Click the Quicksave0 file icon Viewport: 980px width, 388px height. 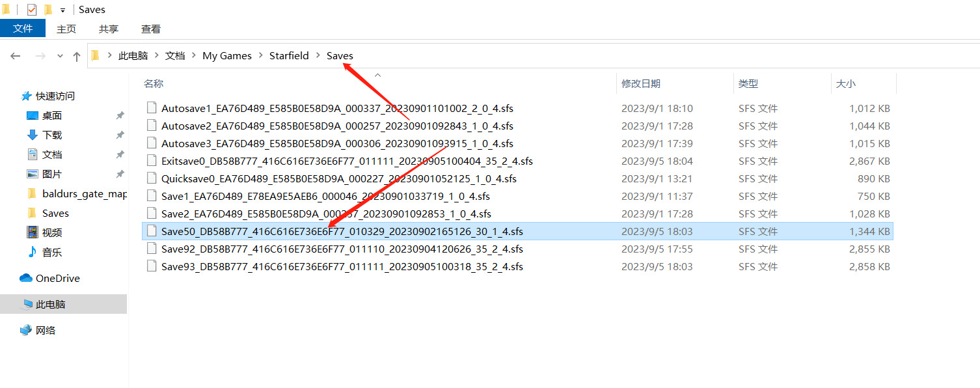[x=152, y=178]
